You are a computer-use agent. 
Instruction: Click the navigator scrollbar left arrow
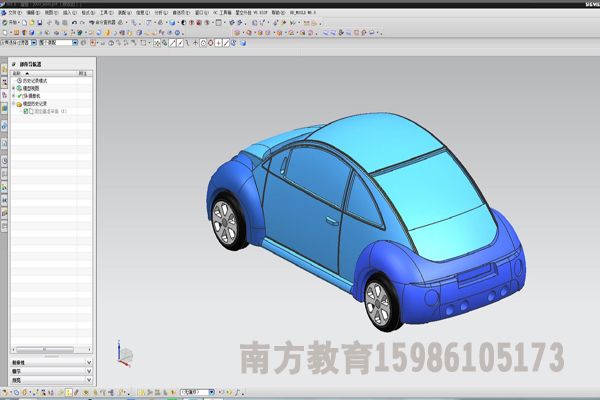[13, 349]
